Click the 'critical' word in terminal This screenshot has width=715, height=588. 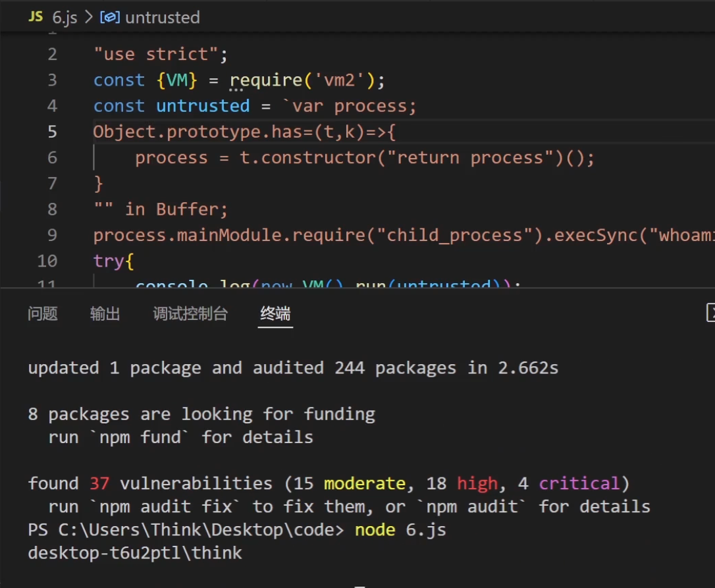(579, 483)
